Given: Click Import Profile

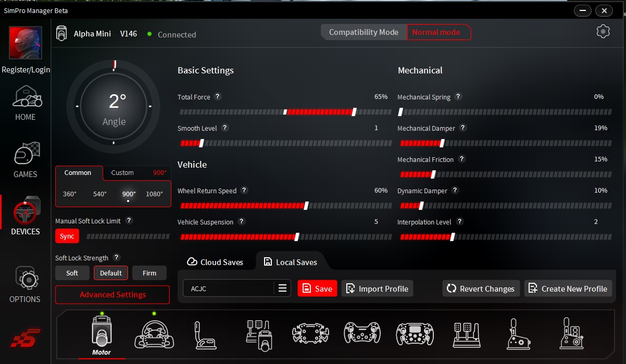Looking at the screenshot, I should pos(377,288).
